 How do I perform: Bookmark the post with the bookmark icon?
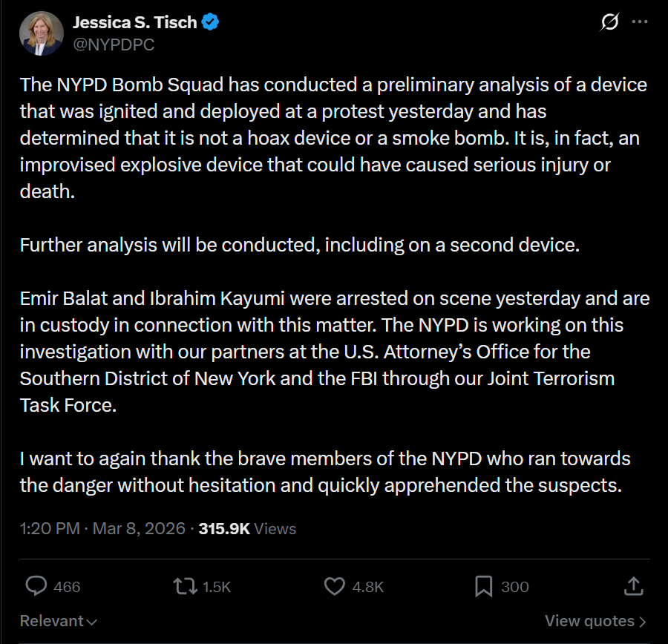(x=483, y=586)
